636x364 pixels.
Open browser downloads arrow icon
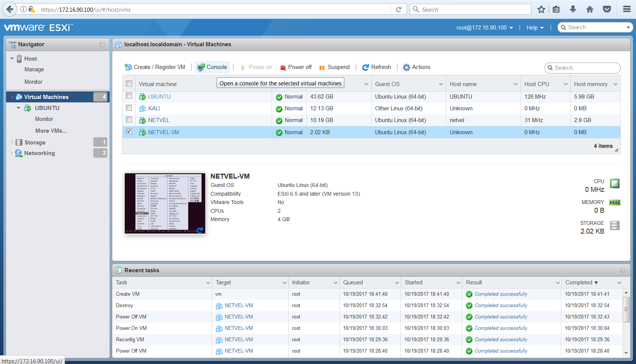(573, 9)
